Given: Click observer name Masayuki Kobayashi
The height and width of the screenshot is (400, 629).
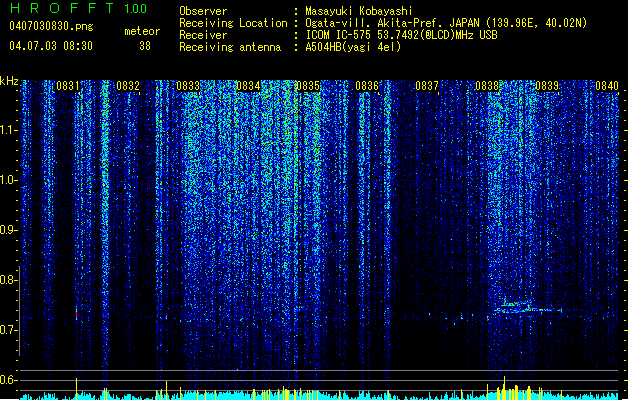Looking at the screenshot, I should (x=359, y=11).
